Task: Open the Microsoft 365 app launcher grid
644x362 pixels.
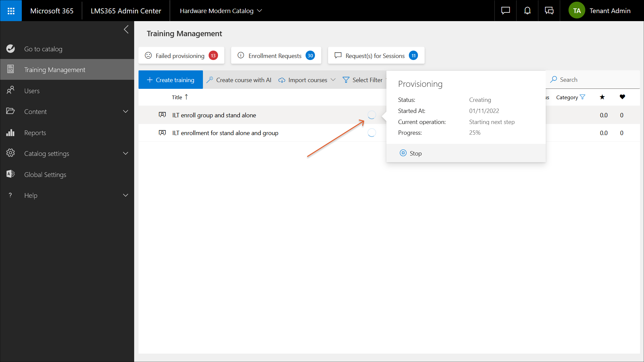Action: pyautogui.click(x=11, y=11)
